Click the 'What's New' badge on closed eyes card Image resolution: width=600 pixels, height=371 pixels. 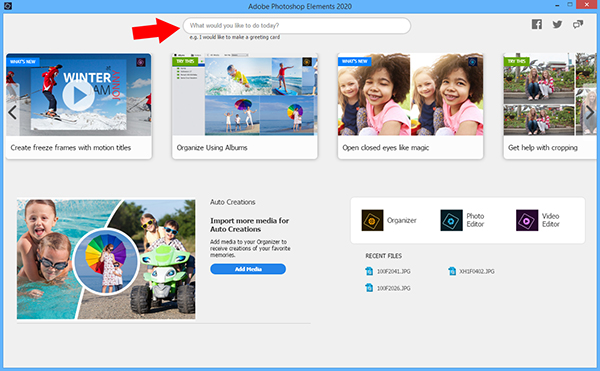tap(355, 62)
